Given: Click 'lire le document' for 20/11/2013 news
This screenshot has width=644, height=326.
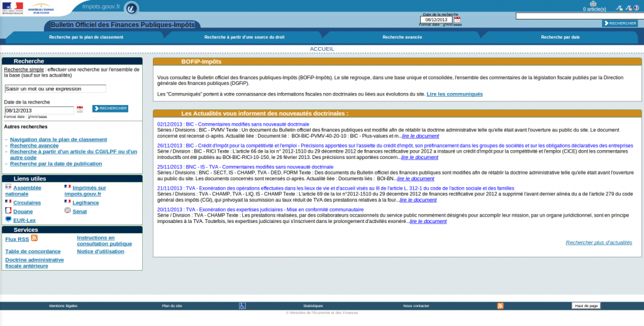Looking at the screenshot, I should [428, 222].
